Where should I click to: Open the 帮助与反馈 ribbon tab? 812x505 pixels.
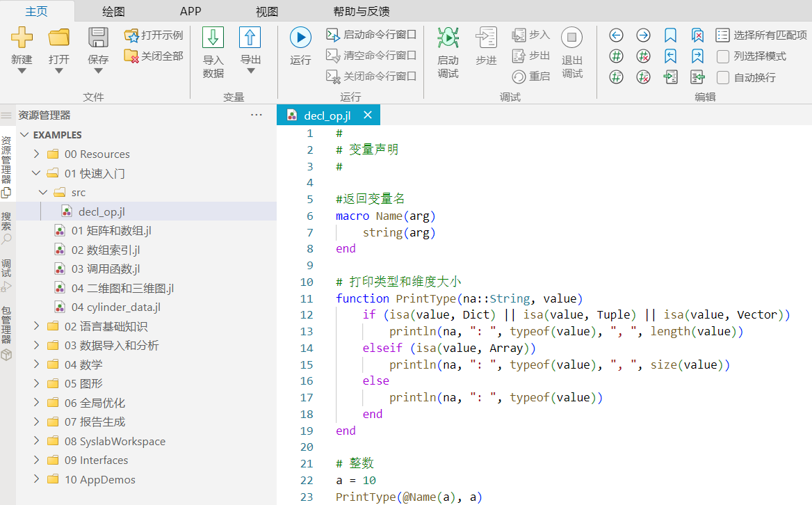pos(361,11)
